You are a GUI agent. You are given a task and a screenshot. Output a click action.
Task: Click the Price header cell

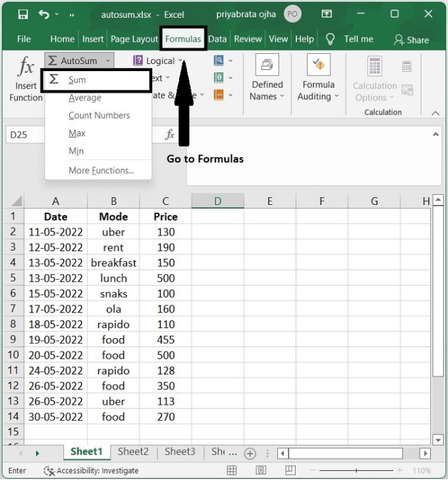point(166,216)
